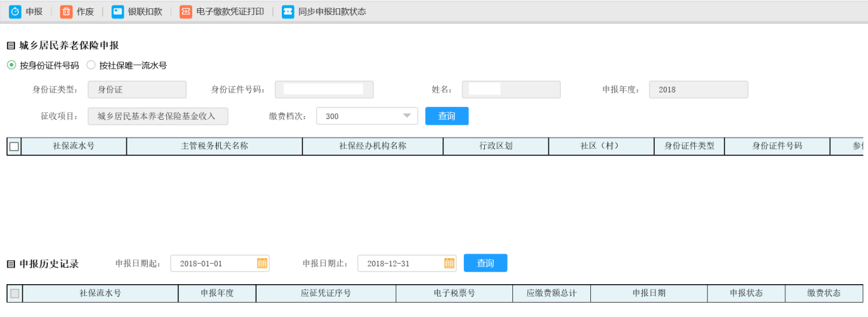Screen dimensions: 868x317
Task: Click the 银联扣款 toolbar label
Action: (145, 12)
